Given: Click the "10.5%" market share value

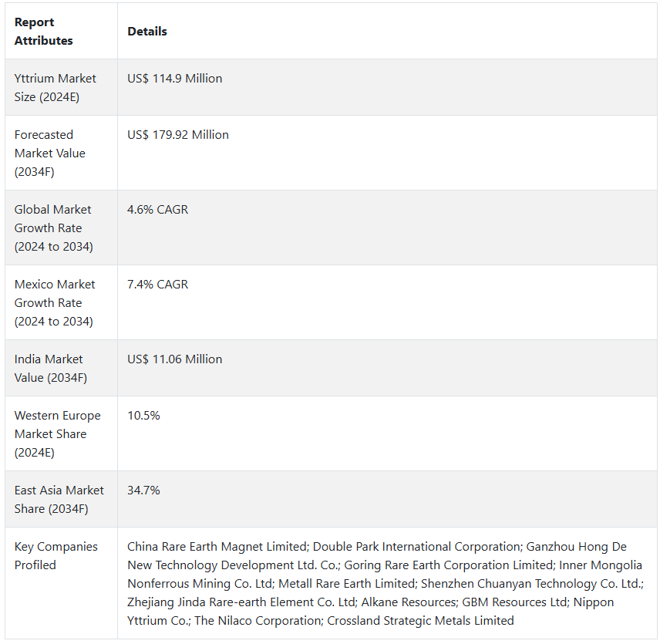Looking at the screenshot, I should [143, 416].
